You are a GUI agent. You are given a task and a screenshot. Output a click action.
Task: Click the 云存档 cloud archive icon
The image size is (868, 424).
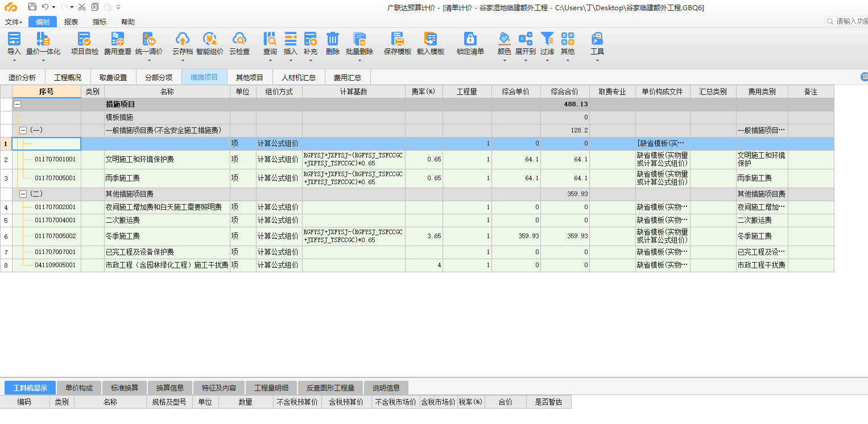pyautogui.click(x=183, y=39)
